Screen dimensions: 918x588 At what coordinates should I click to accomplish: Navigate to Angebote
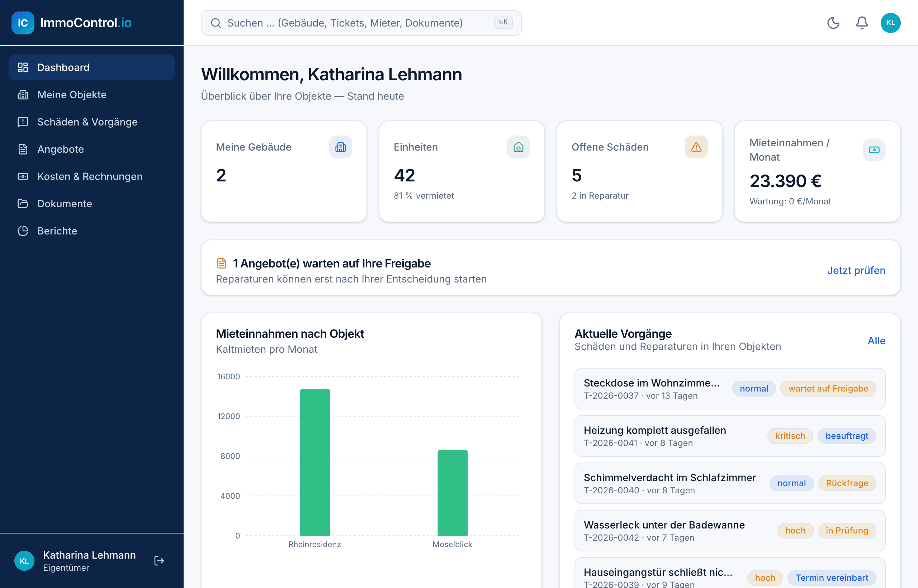tap(92, 149)
